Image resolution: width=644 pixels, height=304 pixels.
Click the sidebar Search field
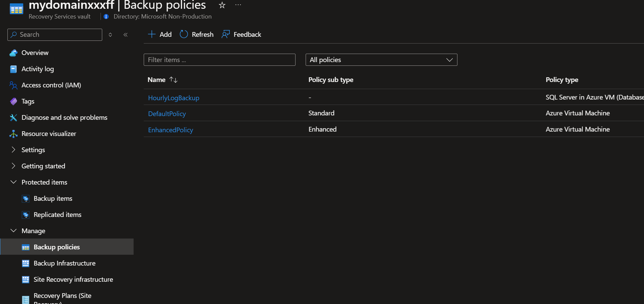pyautogui.click(x=55, y=35)
